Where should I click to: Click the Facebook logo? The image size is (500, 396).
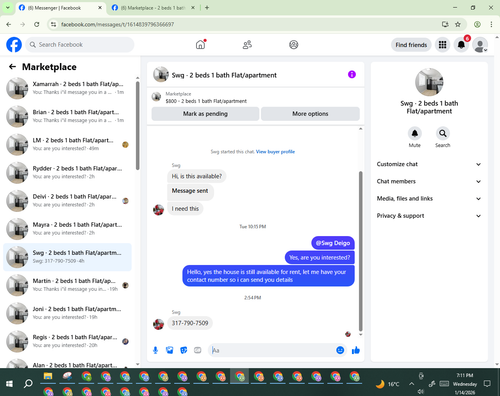pos(14,45)
